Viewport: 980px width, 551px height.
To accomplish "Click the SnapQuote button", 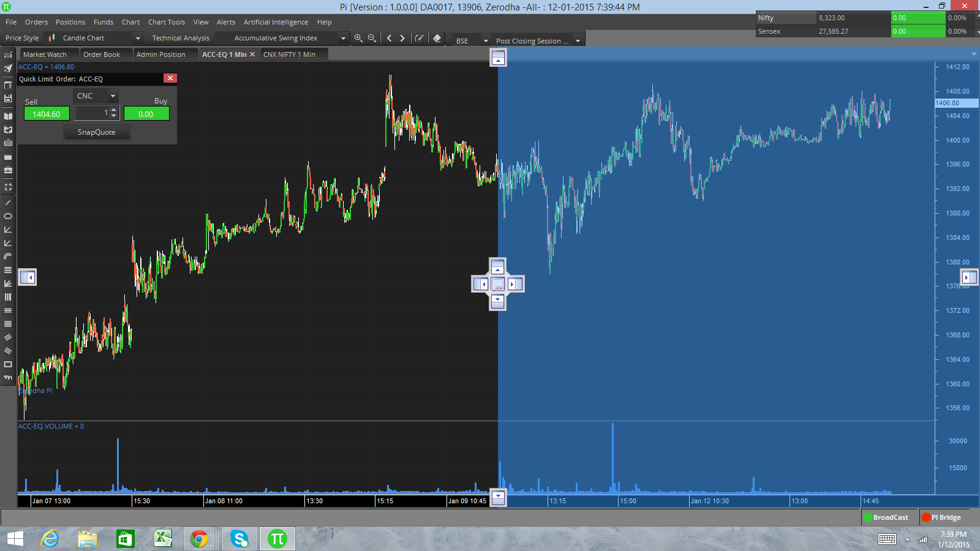I will tap(97, 132).
